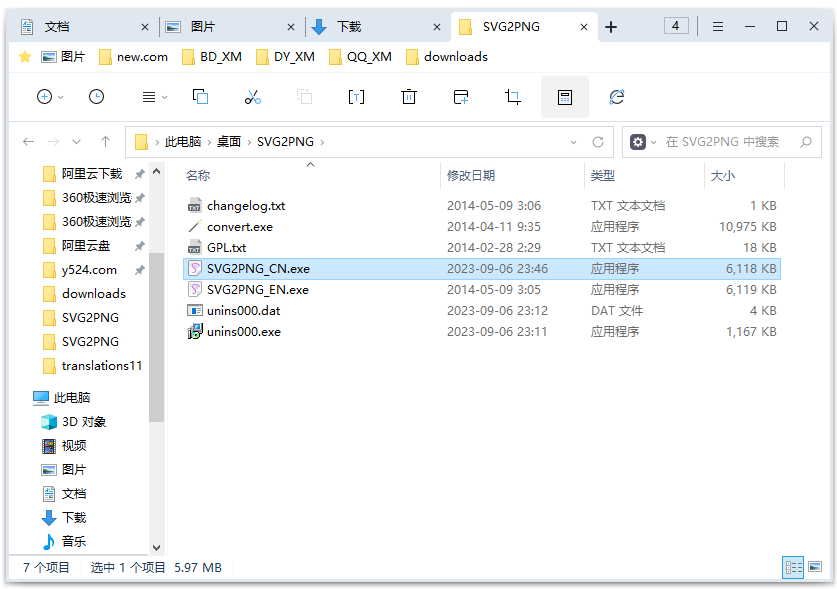Open the history clock toolbar icon
Screen dimensions: 837x589
[96, 97]
